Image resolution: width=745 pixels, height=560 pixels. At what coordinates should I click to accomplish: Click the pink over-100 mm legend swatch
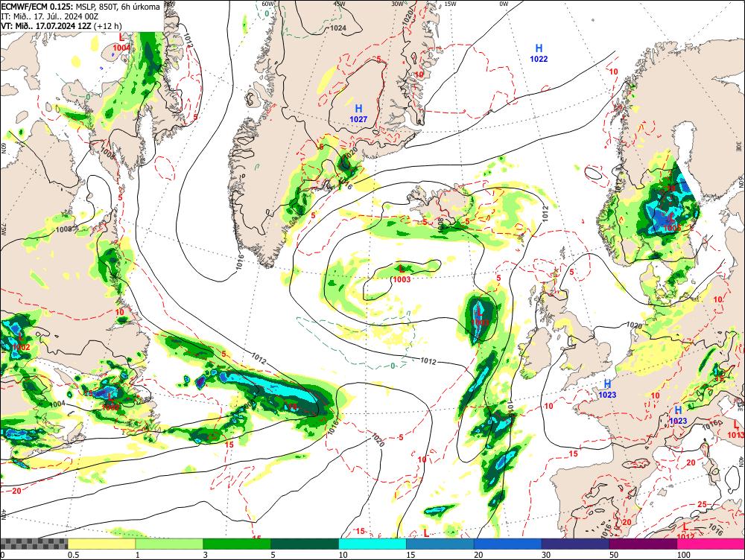click(x=711, y=544)
